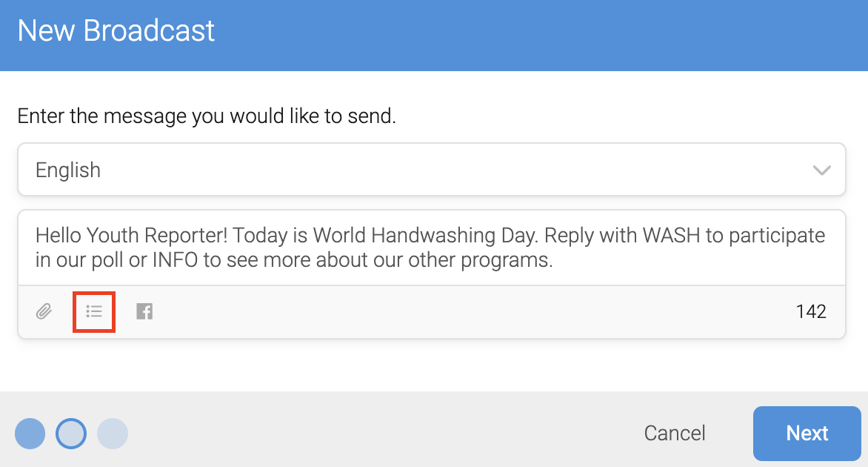Select the English language field text

pyautogui.click(x=68, y=170)
